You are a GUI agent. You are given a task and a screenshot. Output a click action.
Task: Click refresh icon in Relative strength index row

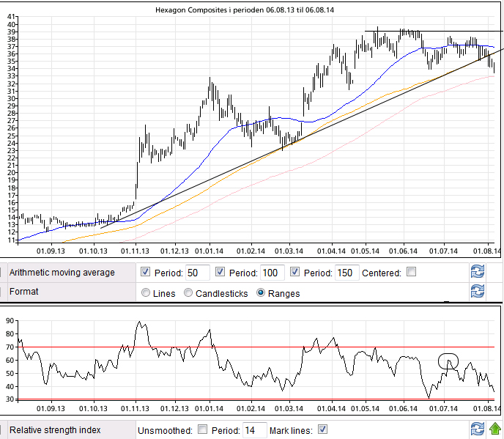(x=477, y=429)
